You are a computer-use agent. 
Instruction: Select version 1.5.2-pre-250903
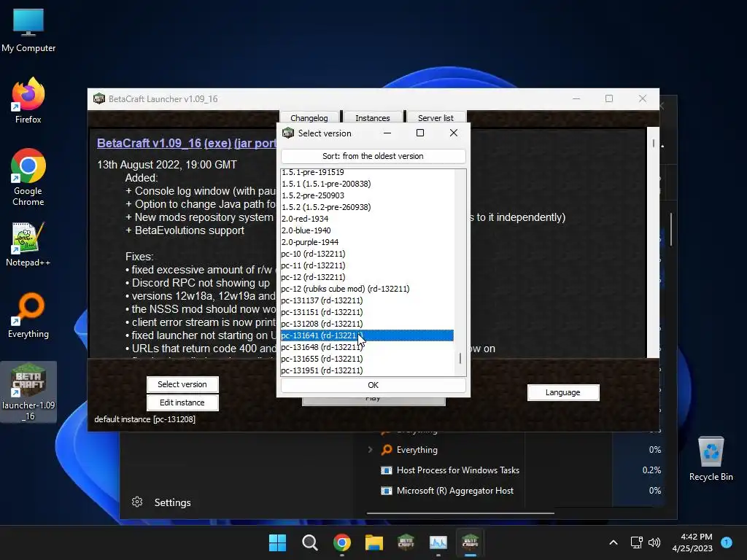pos(367,195)
